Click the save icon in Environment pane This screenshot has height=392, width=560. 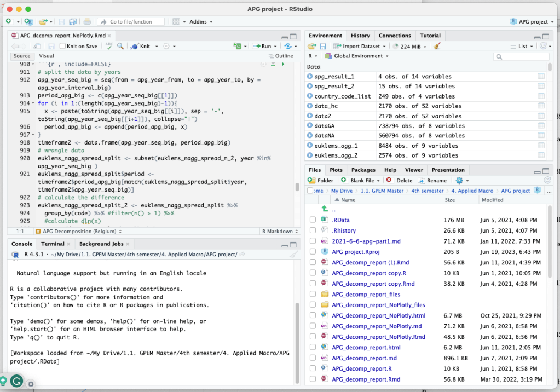(x=323, y=47)
